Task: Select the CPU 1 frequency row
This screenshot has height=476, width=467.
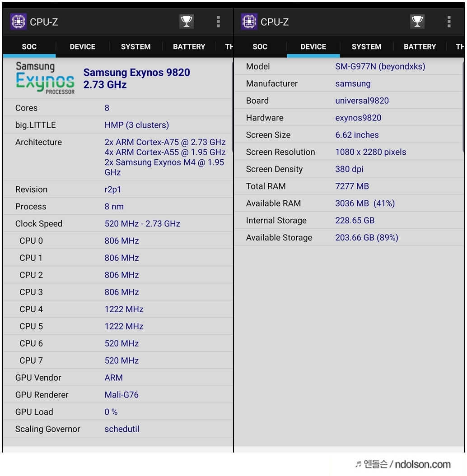Action: [x=118, y=258]
